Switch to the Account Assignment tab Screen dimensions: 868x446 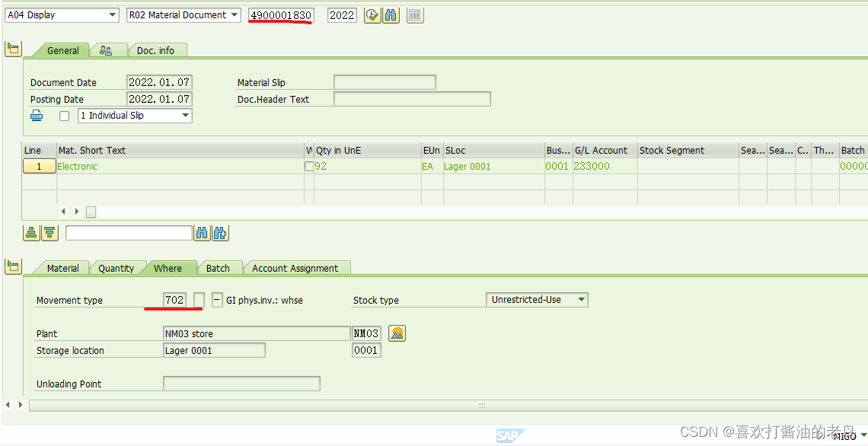[295, 269]
